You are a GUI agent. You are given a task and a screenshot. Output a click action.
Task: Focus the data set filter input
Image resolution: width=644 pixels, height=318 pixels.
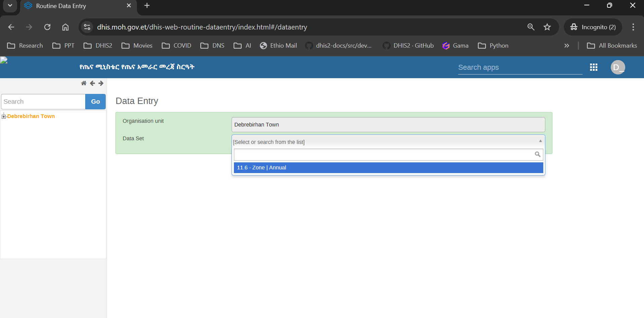point(388,155)
